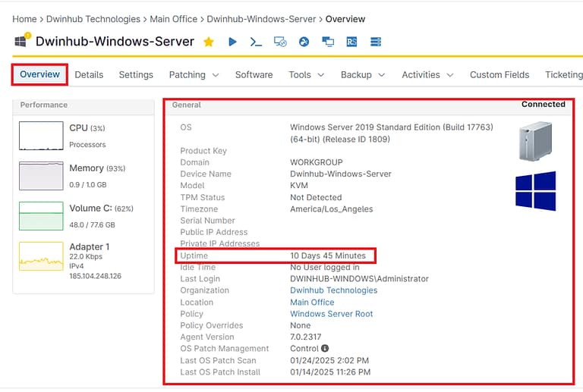Screen dimensions: 583x392
Task: Open the Custom Fields tab
Action: click(x=499, y=74)
